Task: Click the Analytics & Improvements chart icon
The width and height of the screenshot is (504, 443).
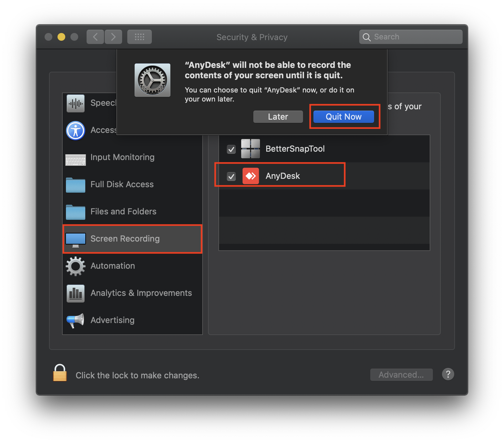Action: [76, 293]
